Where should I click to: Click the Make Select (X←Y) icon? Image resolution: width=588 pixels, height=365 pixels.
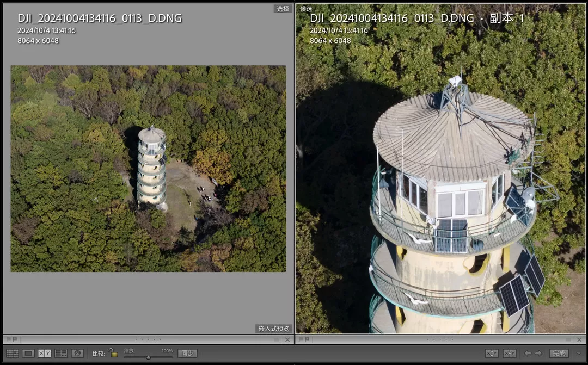(x=510, y=352)
